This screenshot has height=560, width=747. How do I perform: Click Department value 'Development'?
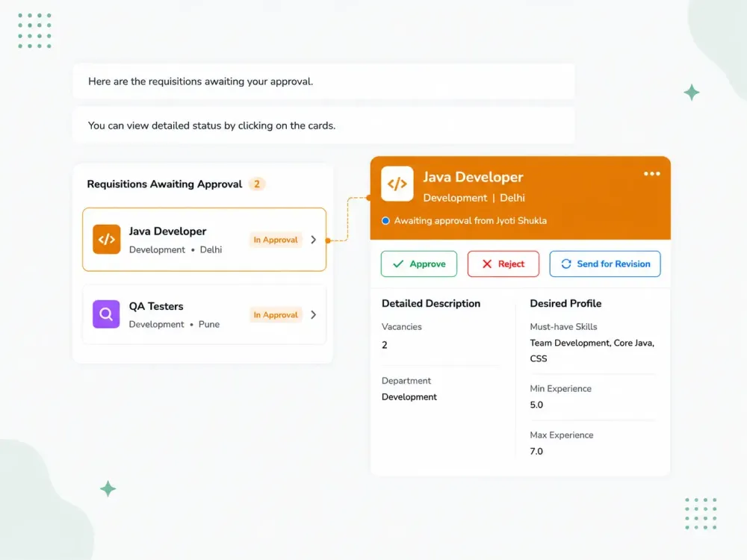click(x=409, y=396)
